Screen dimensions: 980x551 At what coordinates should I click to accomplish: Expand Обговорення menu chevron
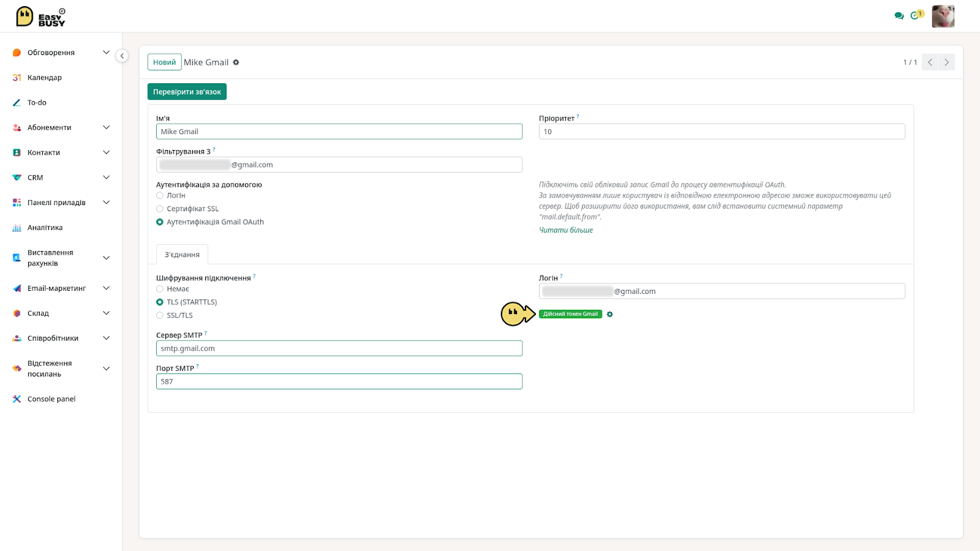[106, 53]
